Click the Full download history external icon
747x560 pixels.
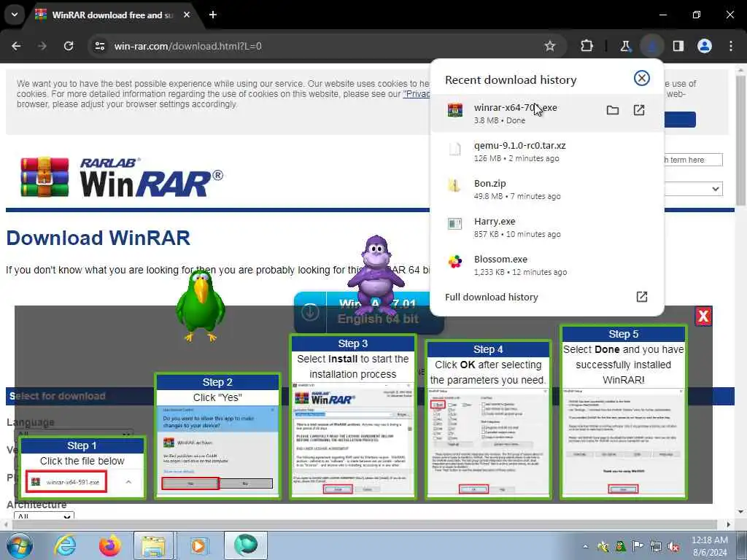pyautogui.click(x=642, y=297)
